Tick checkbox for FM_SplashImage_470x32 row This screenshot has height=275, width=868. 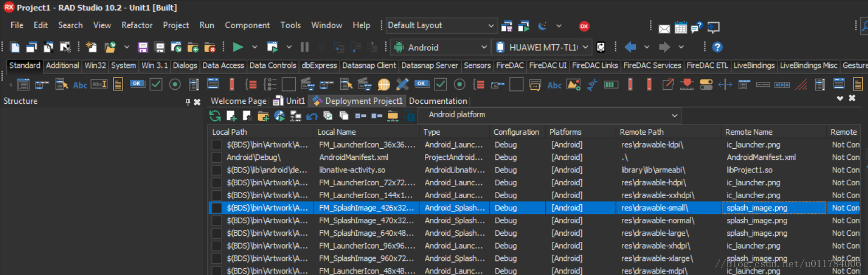click(216, 221)
